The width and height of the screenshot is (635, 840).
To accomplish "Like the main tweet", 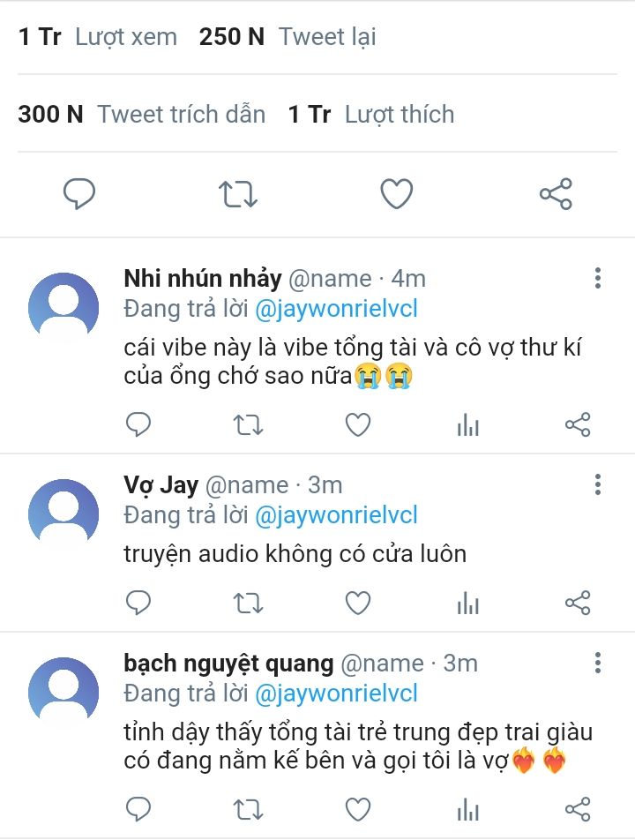I will tap(396, 193).
